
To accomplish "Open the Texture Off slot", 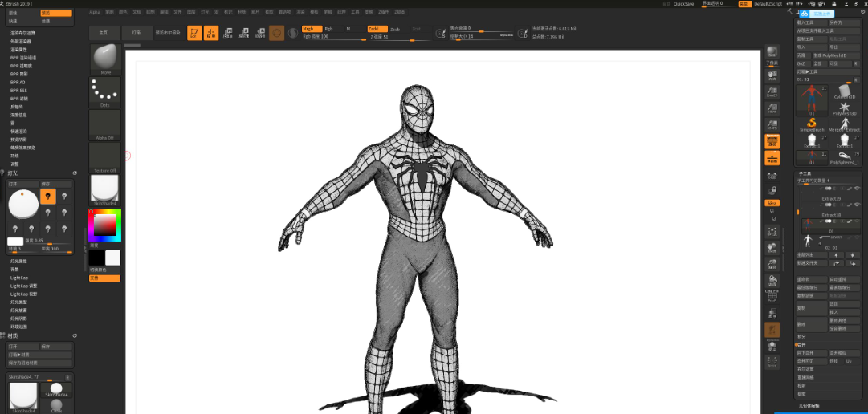I will [105, 158].
